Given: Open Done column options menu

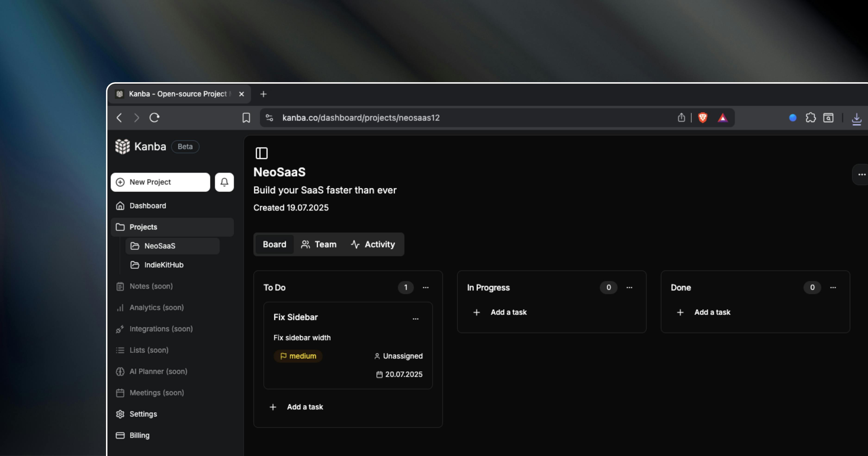Looking at the screenshot, I should (833, 287).
